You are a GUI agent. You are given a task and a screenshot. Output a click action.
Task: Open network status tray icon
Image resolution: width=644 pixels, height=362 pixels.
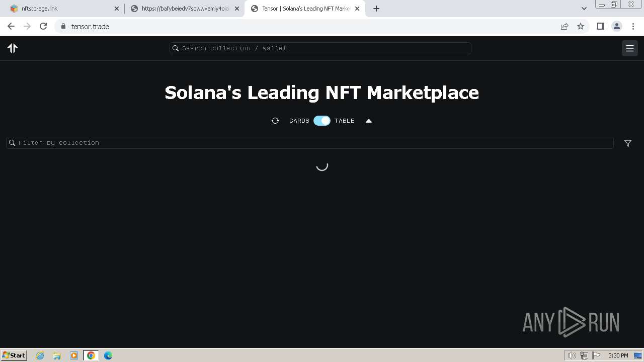click(584, 355)
